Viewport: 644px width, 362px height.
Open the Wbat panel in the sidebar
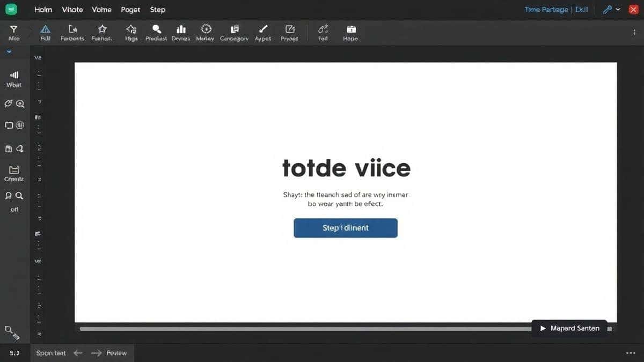click(13, 78)
